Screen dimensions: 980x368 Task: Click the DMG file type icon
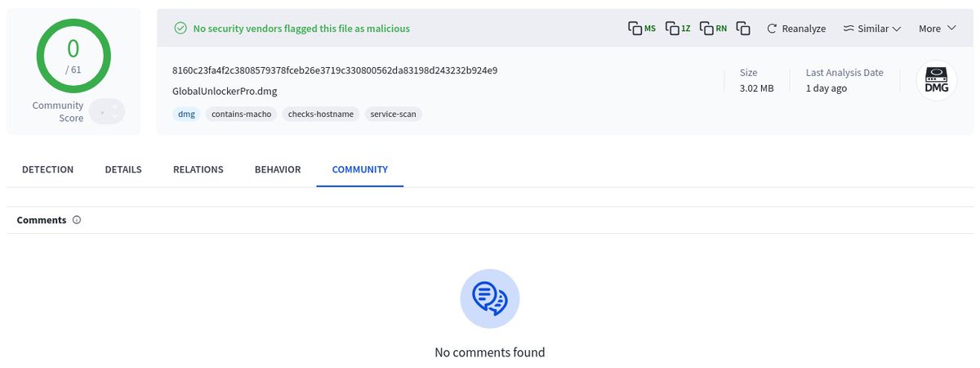click(x=936, y=82)
